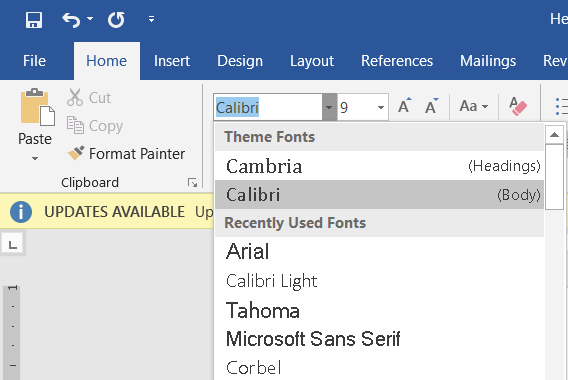This screenshot has height=380, width=568.
Task: Open the References ribbon tab
Action: click(x=397, y=61)
